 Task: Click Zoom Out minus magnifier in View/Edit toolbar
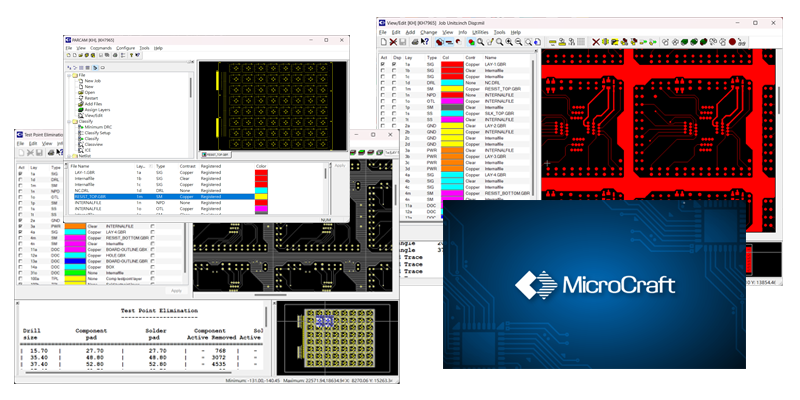519,42
